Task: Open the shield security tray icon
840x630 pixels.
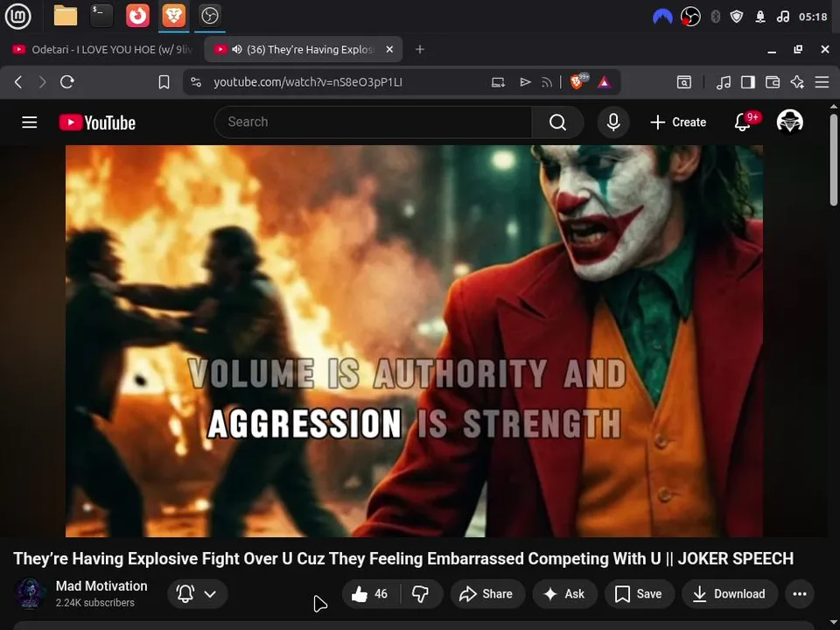Action: (737, 17)
